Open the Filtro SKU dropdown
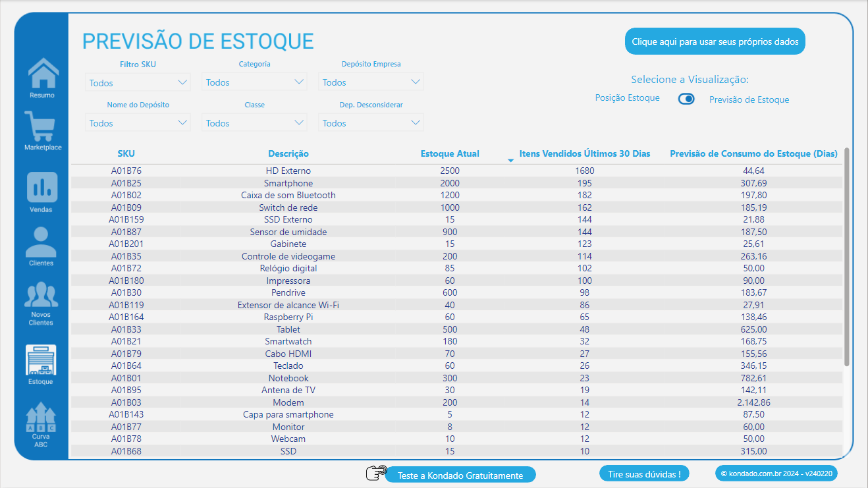This screenshot has width=868, height=488. coord(137,82)
